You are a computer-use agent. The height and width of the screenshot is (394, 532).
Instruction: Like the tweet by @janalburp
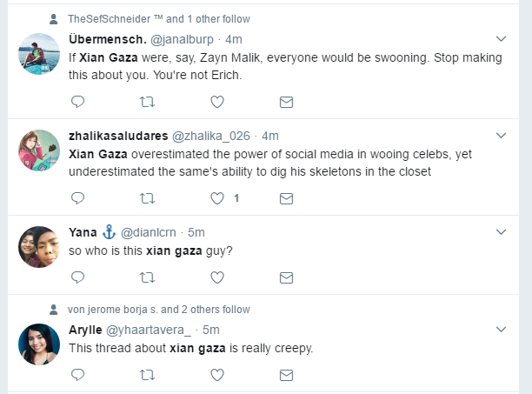217,102
